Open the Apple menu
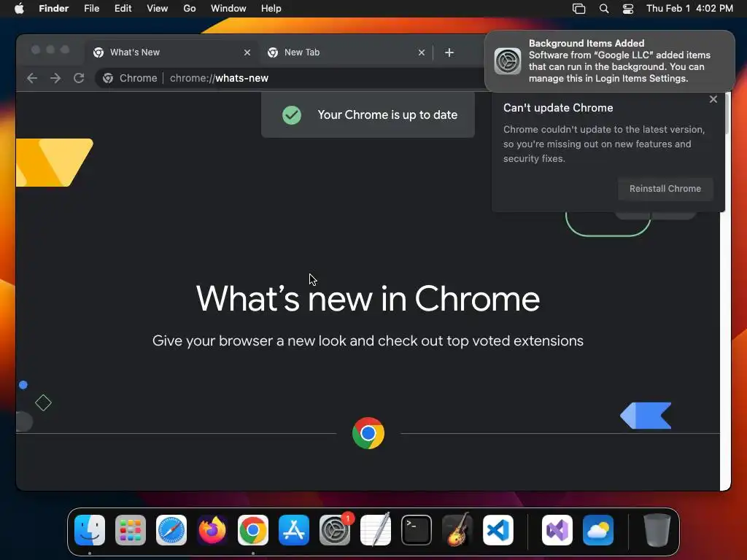Viewport: 747px width, 560px height. (x=19, y=9)
